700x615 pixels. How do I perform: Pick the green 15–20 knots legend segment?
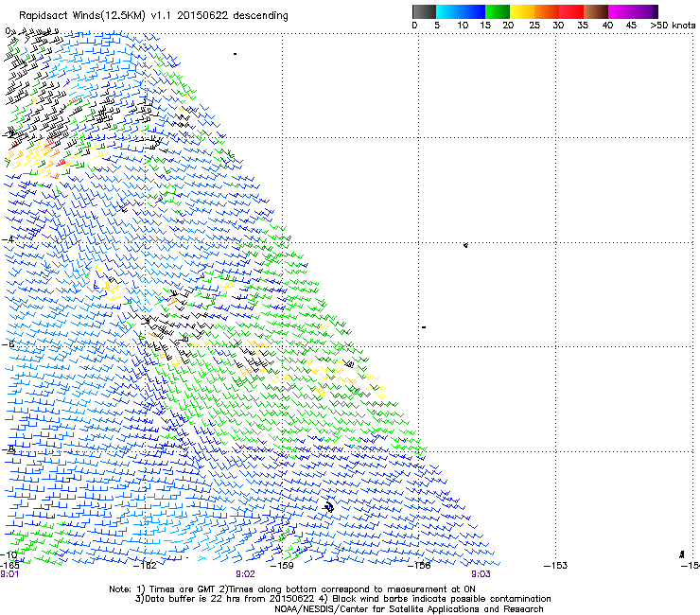click(x=498, y=11)
